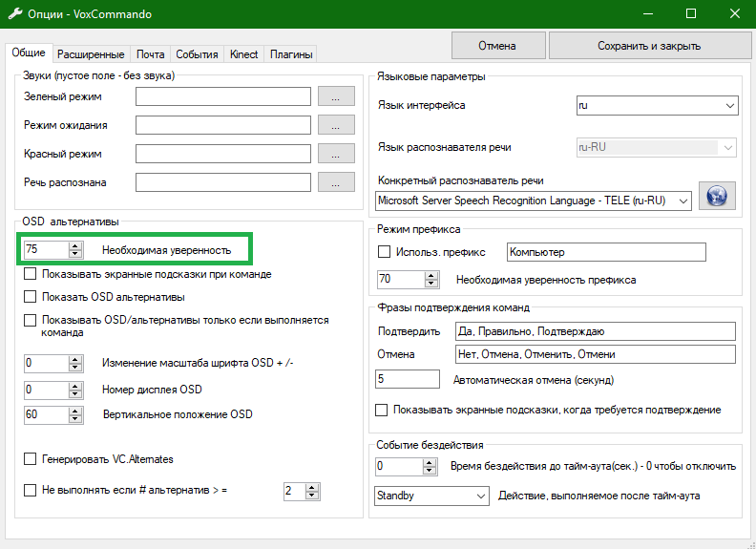This screenshot has width=756, height=549.
Task: Increase Время бездействия timeout with up arrow
Action: point(430,462)
